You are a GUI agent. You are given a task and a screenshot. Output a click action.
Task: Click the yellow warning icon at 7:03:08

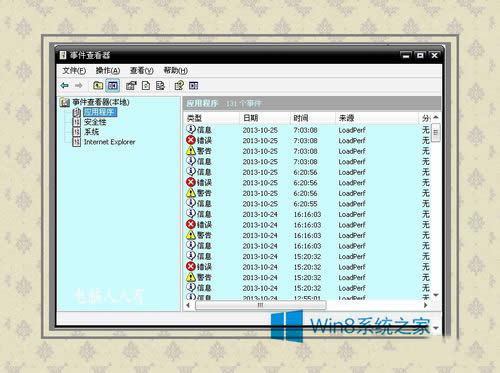191,151
